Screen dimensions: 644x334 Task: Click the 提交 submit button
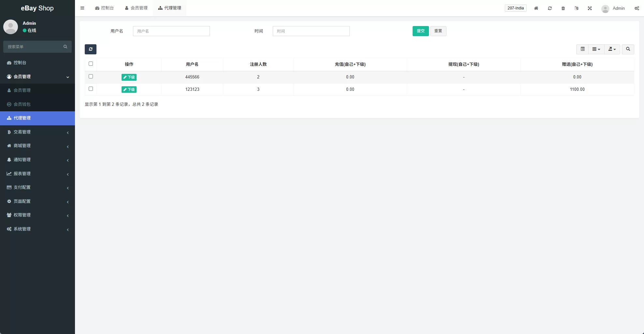tap(420, 31)
